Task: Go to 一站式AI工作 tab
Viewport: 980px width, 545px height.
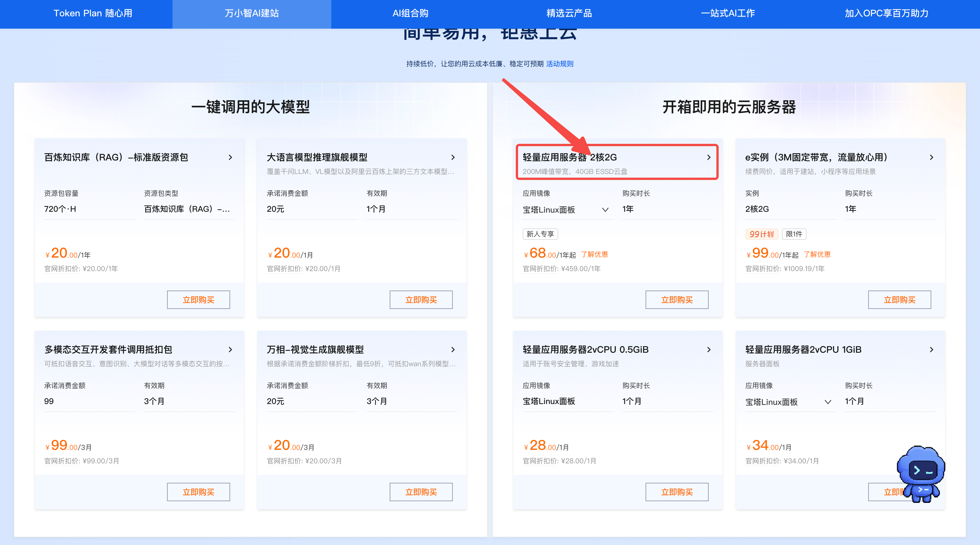Action: pos(728,13)
